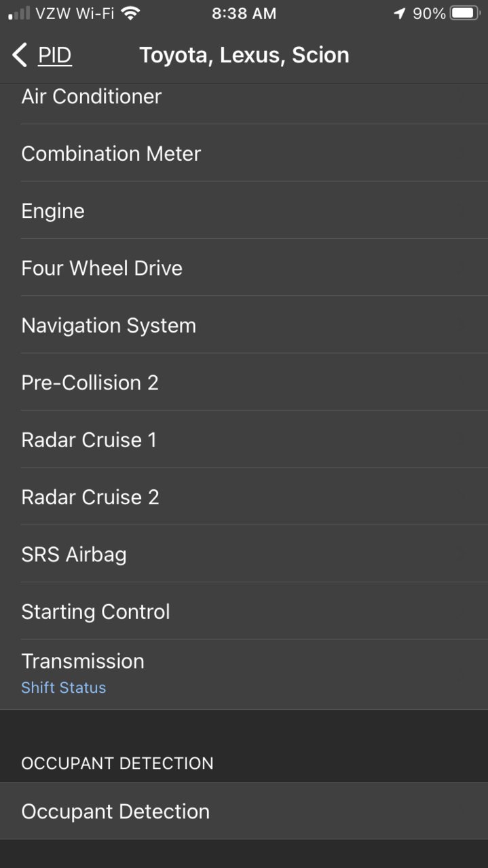Tap the Wi-Fi status icon
Viewport: 488px width, 868px height.
coord(130,13)
